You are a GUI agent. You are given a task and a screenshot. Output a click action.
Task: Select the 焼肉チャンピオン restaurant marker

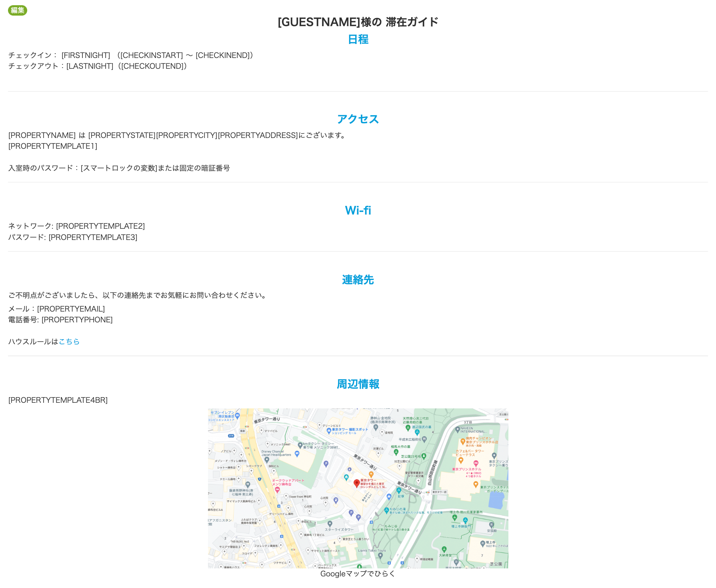(x=462, y=441)
